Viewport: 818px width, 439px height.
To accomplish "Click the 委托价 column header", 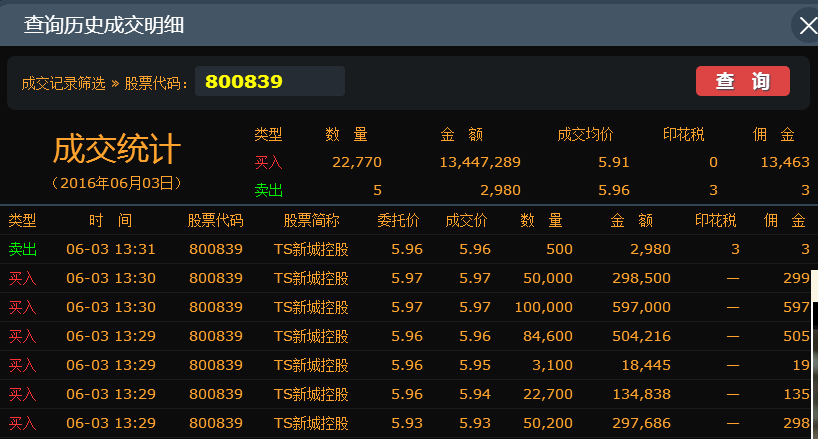I will pyautogui.click(x=398, y=220).
